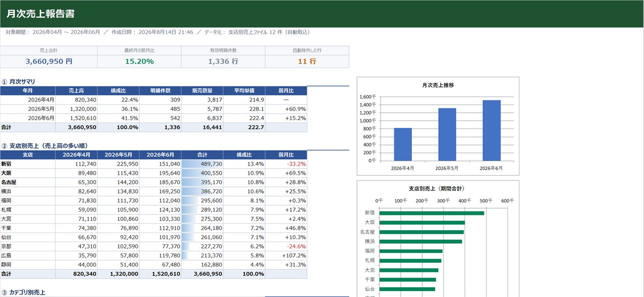The height and width of the screenshot is (297, 644).
Task: Select the ① 月次サマリ section heading
Action: pyautogui.click(x=18, y=82)
